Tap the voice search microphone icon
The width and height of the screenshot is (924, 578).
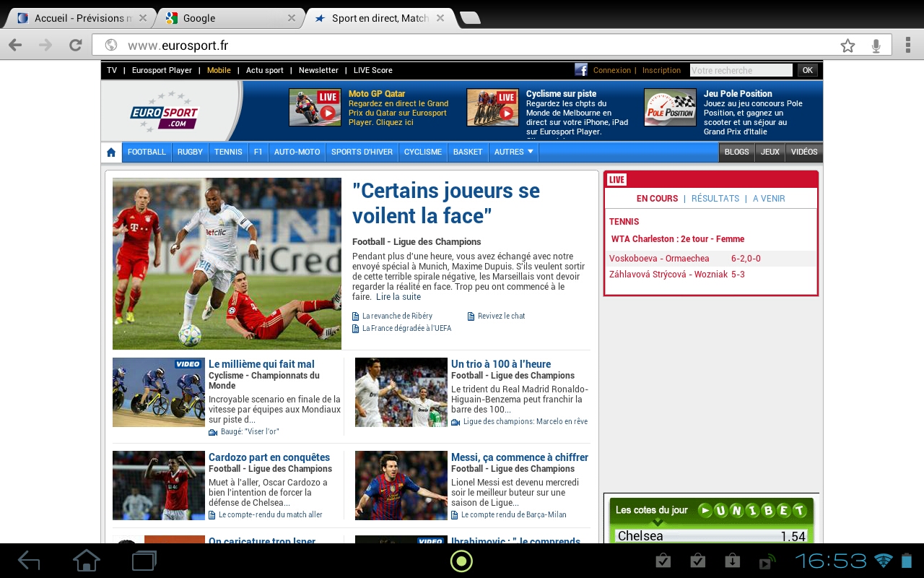coord(876,46)
